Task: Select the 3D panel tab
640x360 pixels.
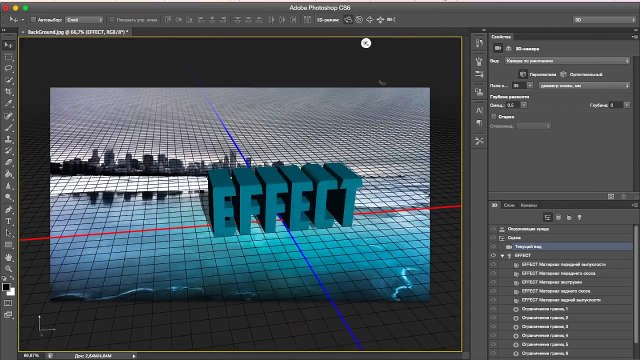Action: point(494,205)
